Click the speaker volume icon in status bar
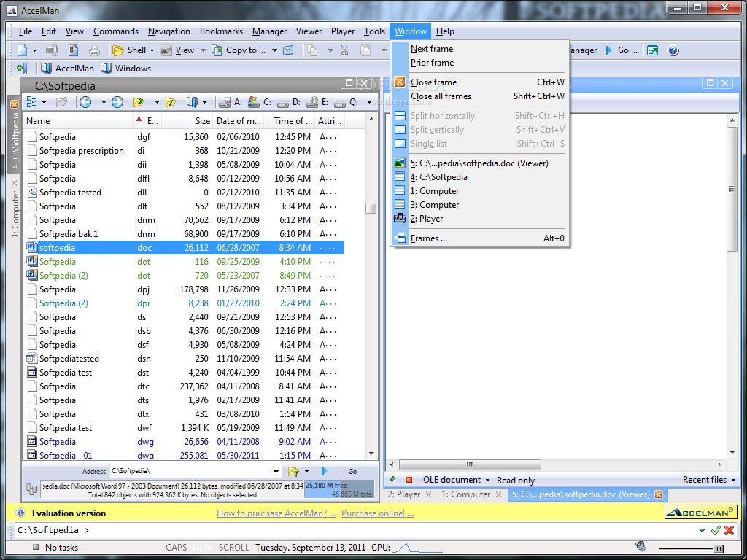 640,546
